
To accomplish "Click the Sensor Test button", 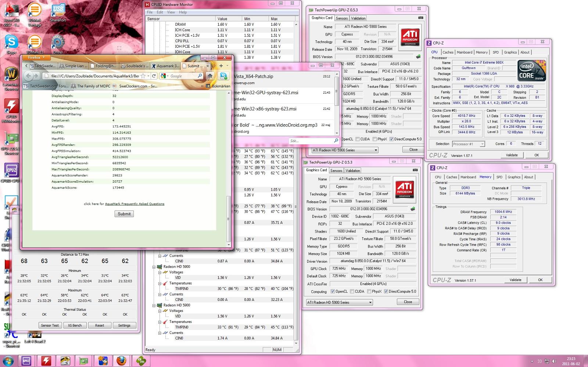I will [50, 325].
